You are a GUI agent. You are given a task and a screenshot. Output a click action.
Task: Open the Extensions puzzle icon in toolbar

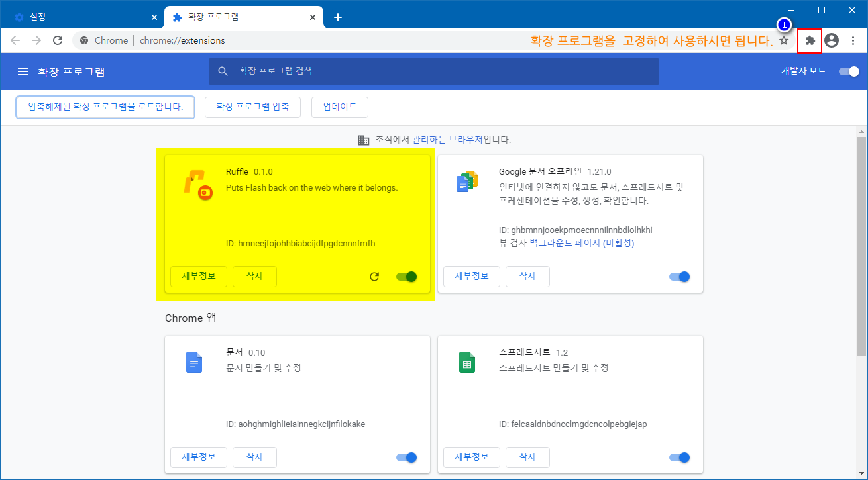pos(810,40)
